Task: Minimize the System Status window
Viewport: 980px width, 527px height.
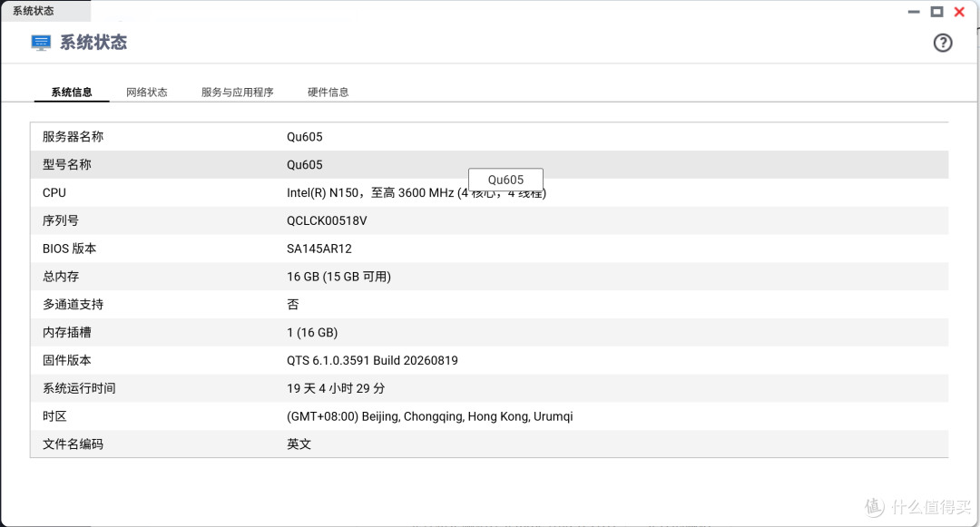Action: click(x=914, y=12)
